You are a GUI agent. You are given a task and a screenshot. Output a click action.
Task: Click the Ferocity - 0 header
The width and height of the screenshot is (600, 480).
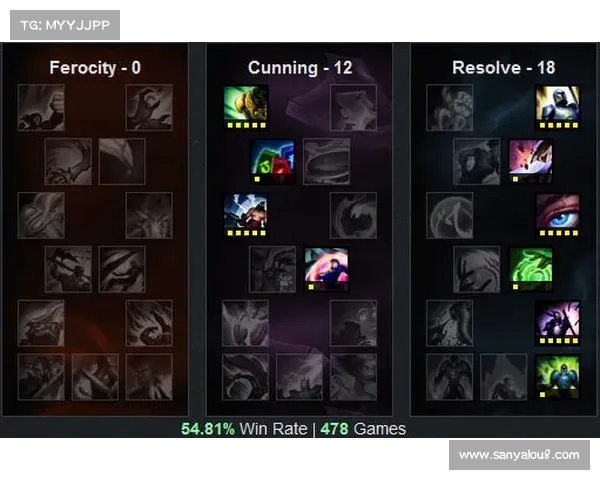[x=95, y=68]
